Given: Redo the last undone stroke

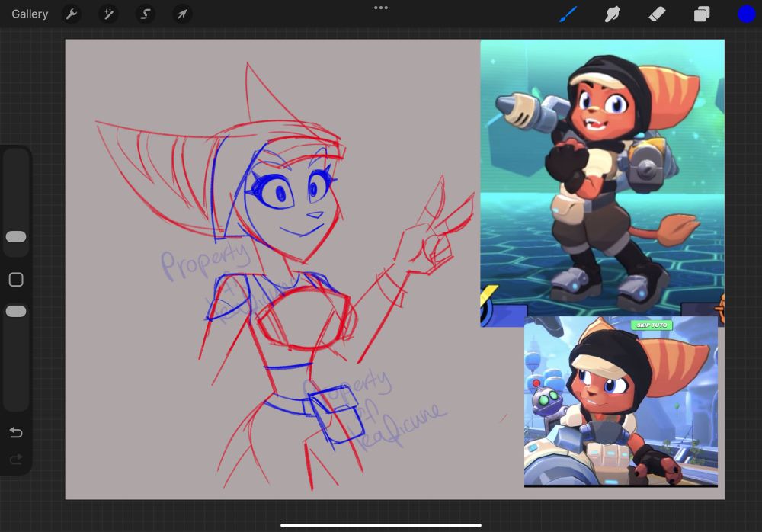Looking at the screenshot, I should (x=16, y=460).
